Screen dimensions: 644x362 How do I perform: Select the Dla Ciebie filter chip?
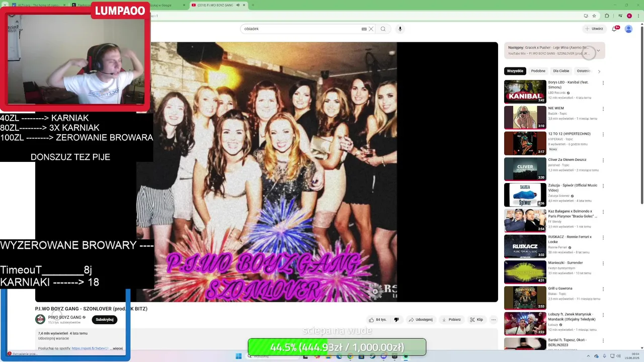(x=561, y=71)
